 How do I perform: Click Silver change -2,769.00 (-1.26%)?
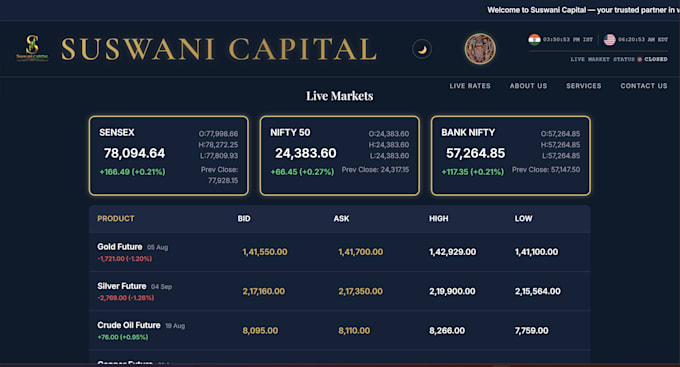coord(126,298)
